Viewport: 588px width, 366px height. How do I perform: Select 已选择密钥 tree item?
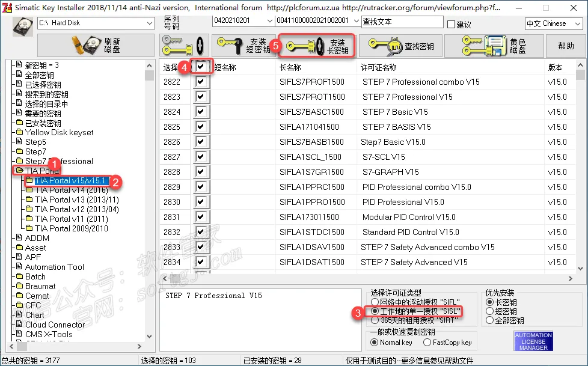43,85
